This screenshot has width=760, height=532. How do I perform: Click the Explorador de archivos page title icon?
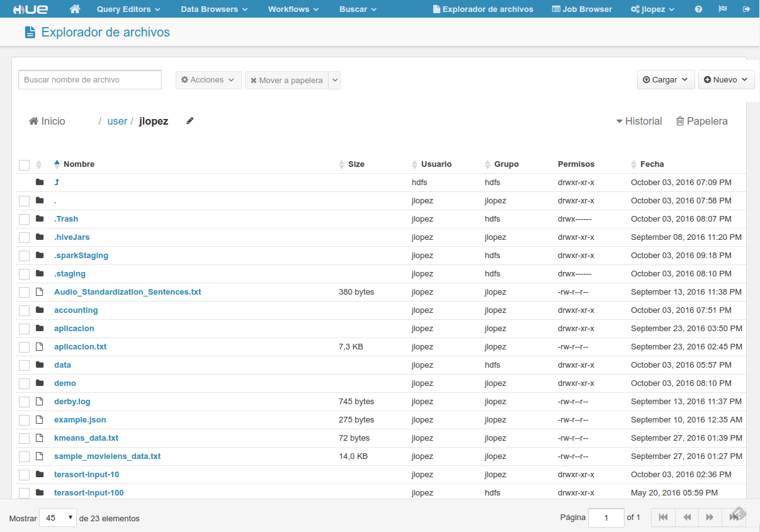click(x=30, y=32)
